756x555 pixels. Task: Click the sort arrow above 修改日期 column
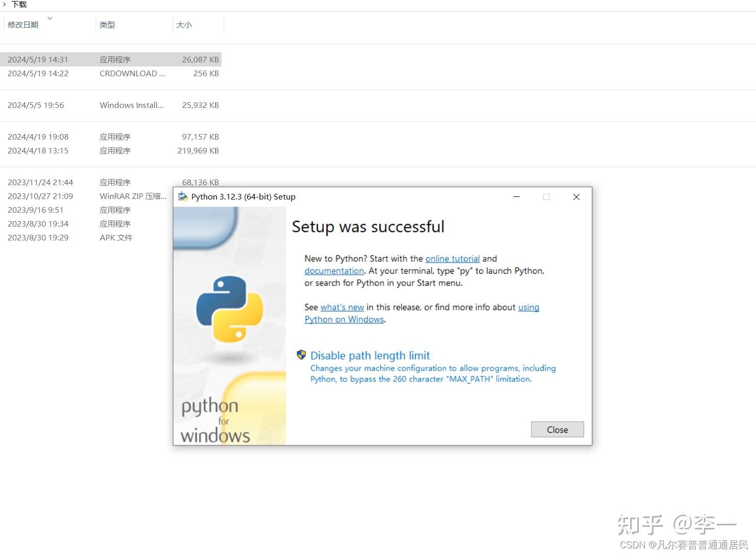coord(50,18)
